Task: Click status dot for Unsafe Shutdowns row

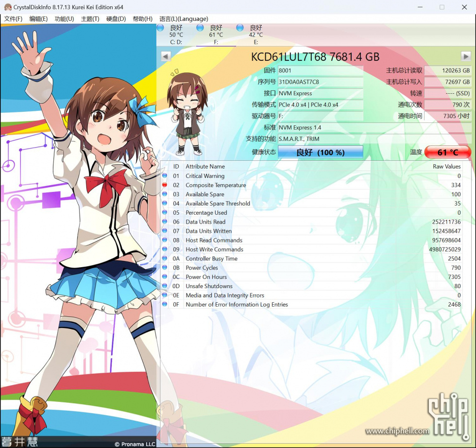Action: [165, 286]
